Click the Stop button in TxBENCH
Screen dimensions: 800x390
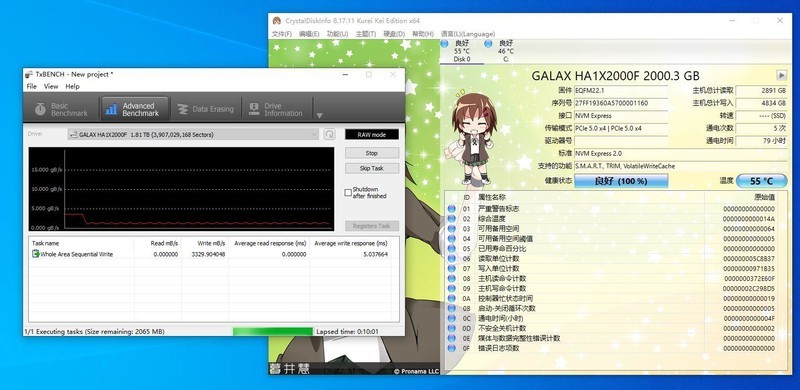[372, 153]
